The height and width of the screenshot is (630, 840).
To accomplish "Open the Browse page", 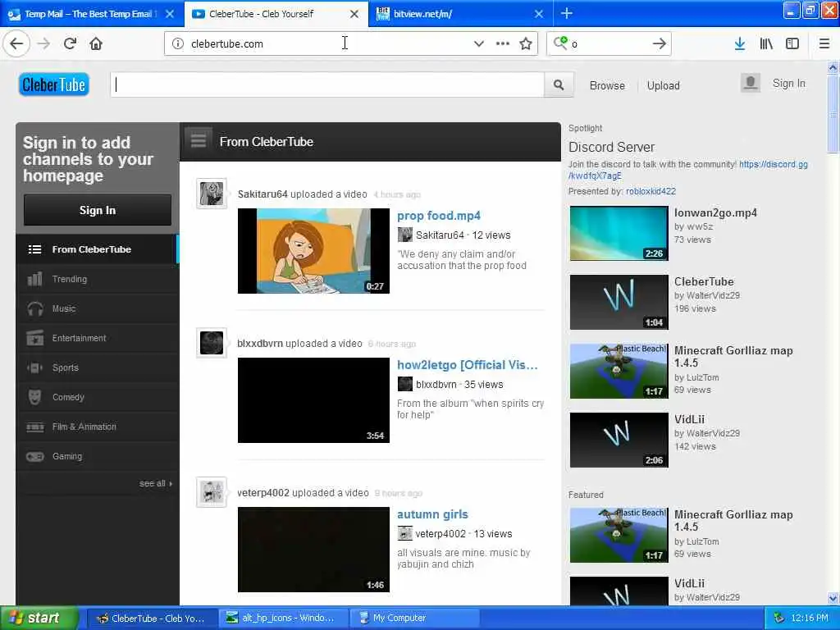I will coord(607,85).
